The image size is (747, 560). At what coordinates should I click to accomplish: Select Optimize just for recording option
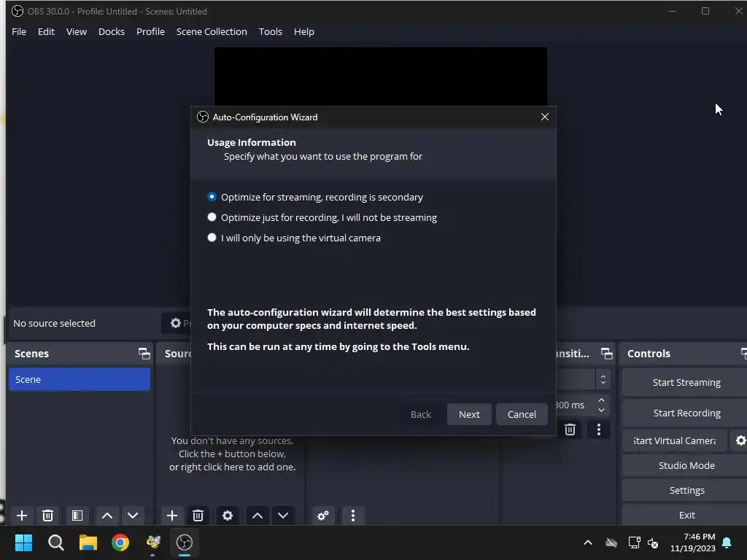coord(322,217)
